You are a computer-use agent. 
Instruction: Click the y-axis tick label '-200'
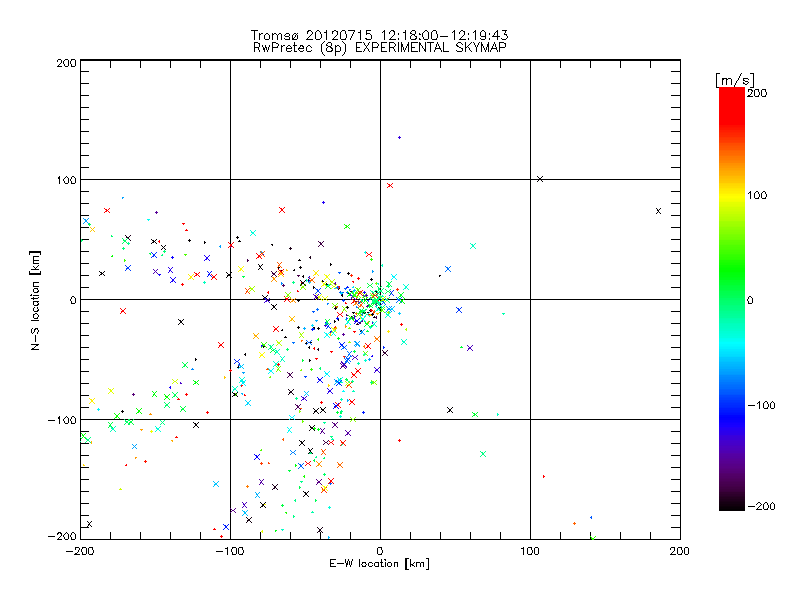[62, 536]
